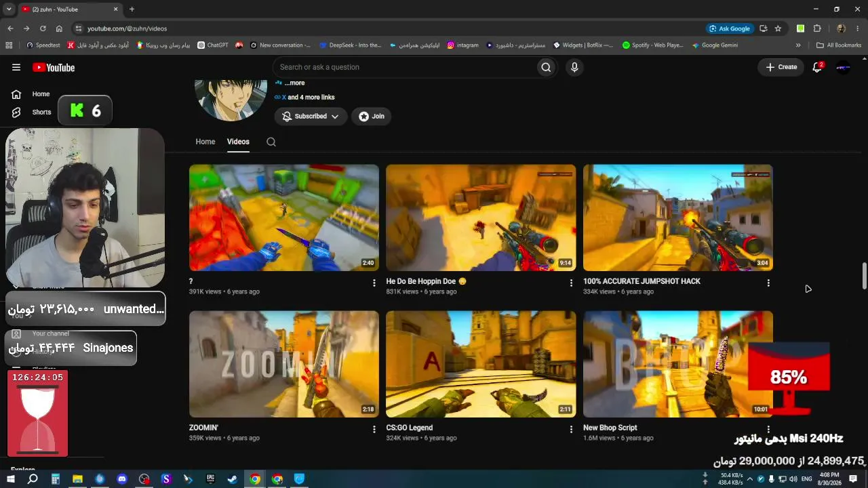
Task: Start voice search with the microphone
Action: pyautogui.click(x=574, y=67)
